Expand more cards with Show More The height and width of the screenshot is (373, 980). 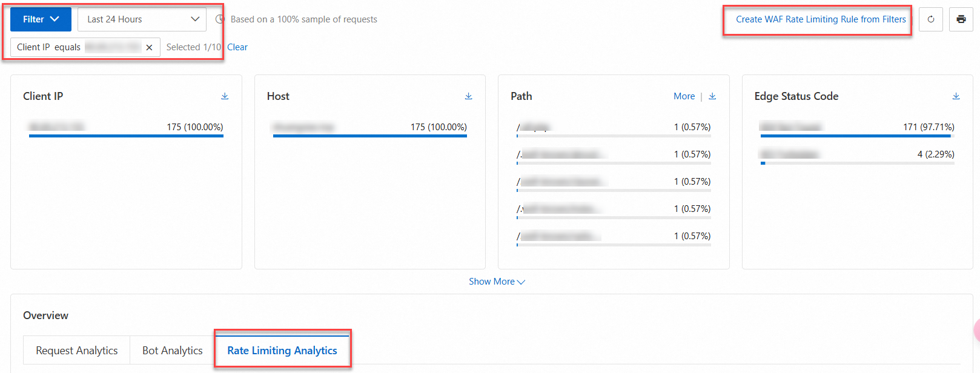click(x=497, y=282)
